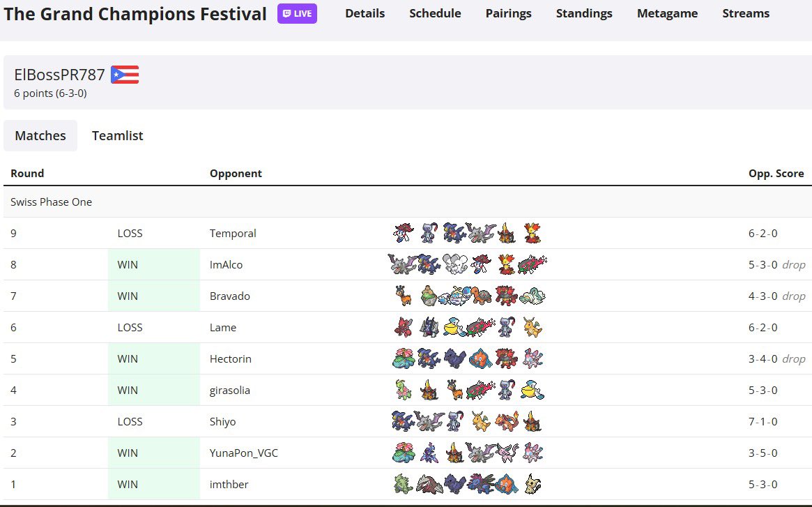Open the Streams tab

(746, 13)
